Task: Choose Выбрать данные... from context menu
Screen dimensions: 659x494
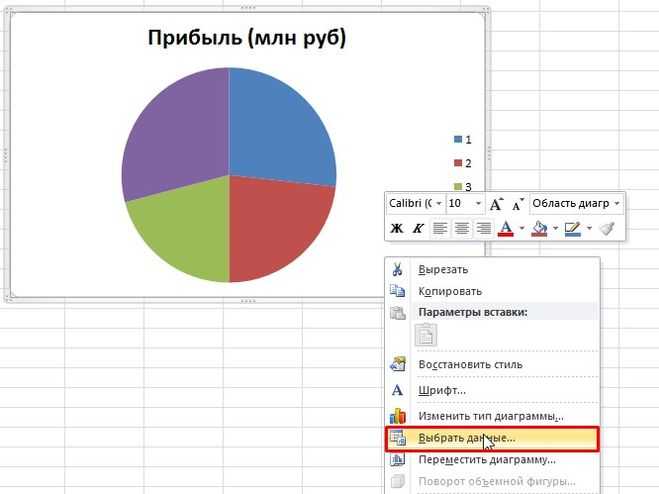Action: (x=492, y=439)
